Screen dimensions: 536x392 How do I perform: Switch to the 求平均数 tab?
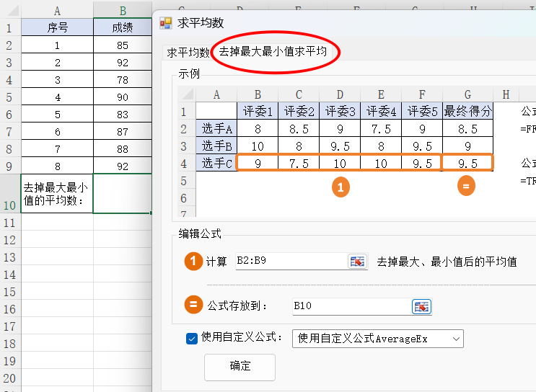(x=188, y=53)
